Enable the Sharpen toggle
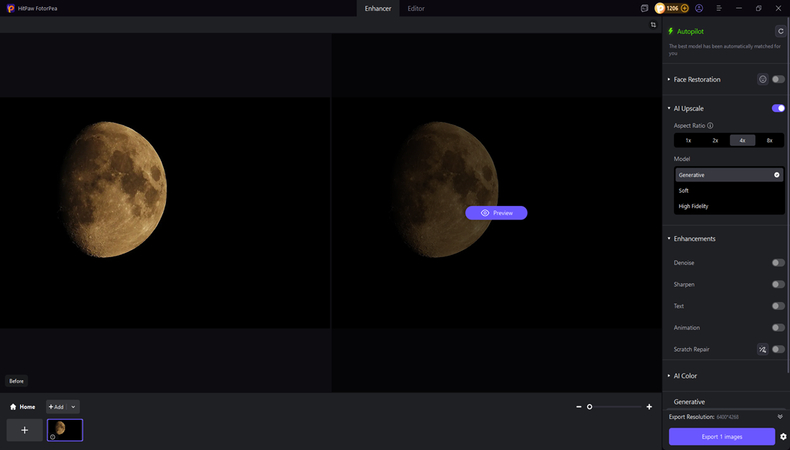The image size is (790, 450). pyautogui.click(x=777, y=284)
